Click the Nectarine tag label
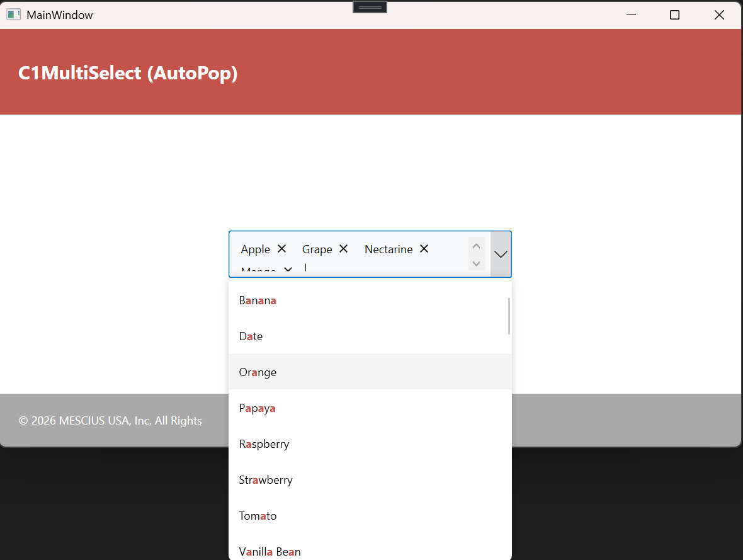 coord(389,249)
